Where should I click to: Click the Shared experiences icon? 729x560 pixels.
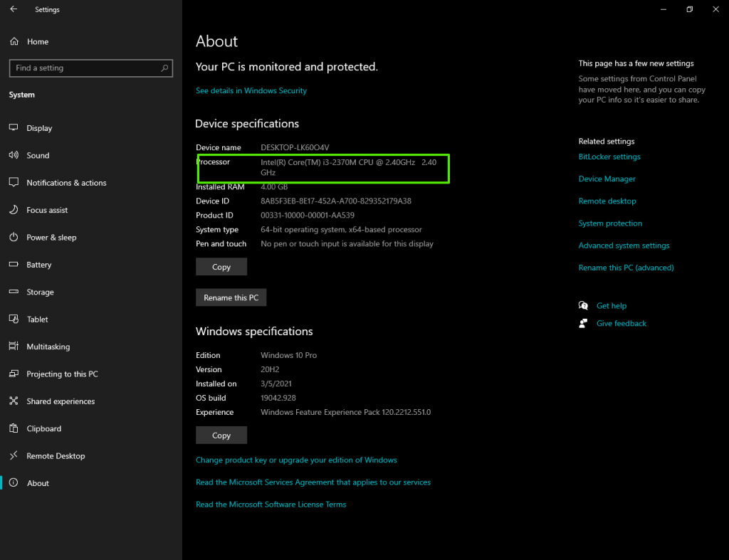[x=14, y=401]
